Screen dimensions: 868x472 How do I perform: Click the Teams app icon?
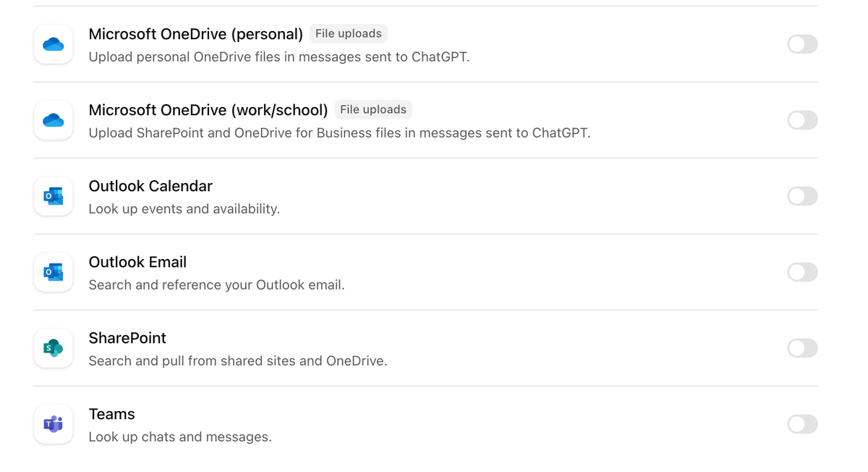tap(54, 424)
